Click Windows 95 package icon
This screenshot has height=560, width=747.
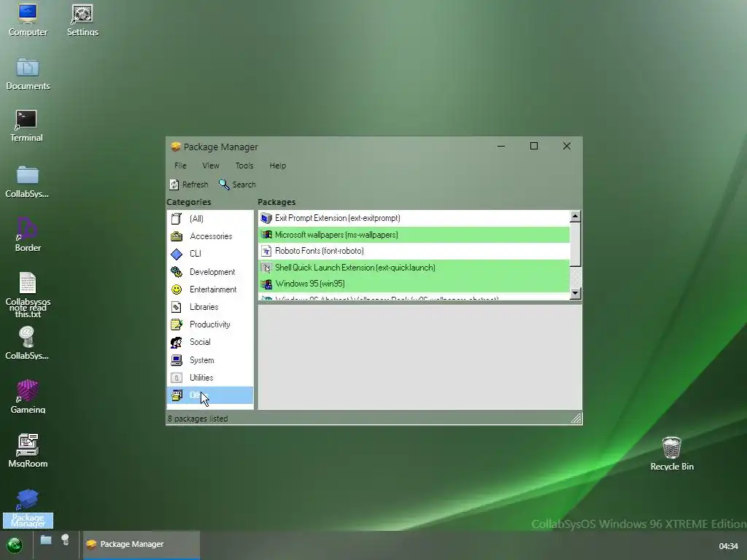pos(266,284)
